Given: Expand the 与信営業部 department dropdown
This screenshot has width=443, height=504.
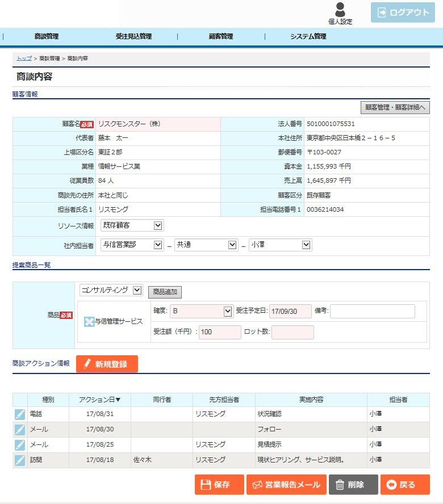Looking at the screenshot, I should click(x=132, y=245).
